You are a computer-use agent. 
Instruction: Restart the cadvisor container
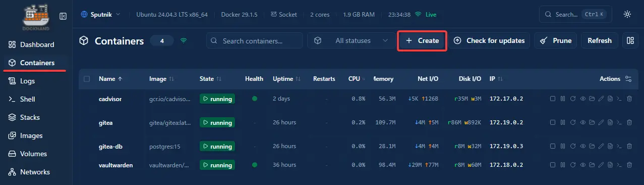point(573,99)
